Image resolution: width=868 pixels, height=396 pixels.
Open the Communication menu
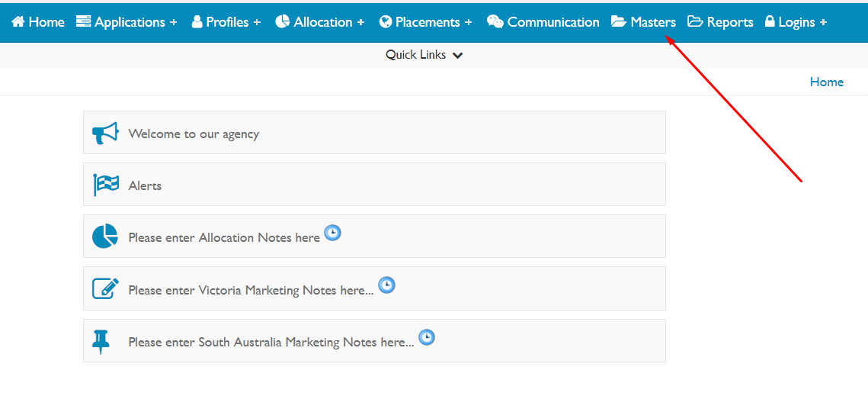point(543,22)
